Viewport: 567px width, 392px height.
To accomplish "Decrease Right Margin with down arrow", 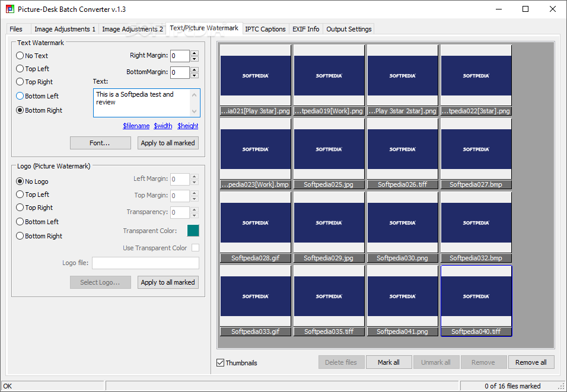I will point(195,59).
